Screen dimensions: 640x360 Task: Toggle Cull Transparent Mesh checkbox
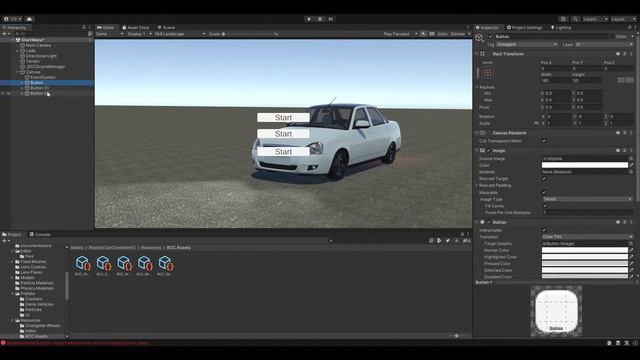tap(544, 141)
